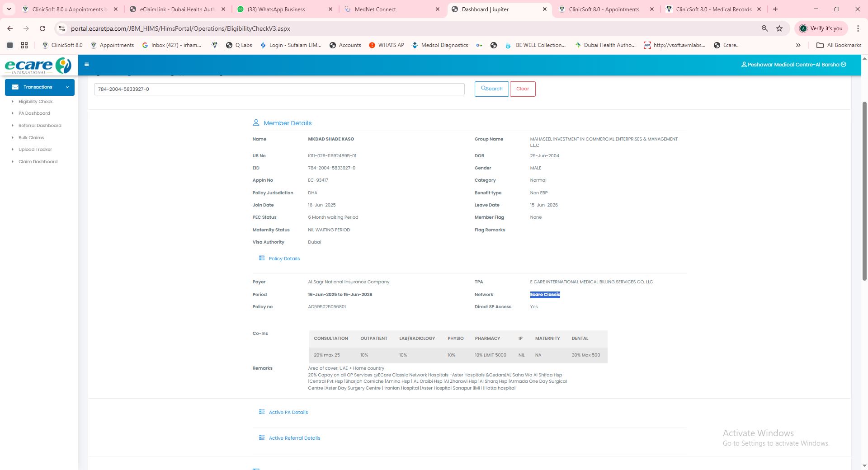Screen dimensions: 868x470
Task: Close the WhatsApp Business tab
Action: [330, 9]
